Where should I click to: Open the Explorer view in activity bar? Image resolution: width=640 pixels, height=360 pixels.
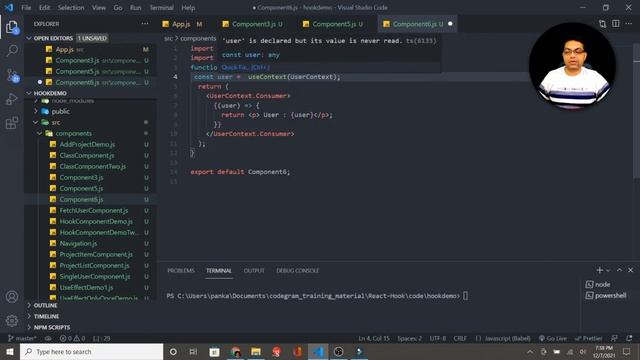12,27
